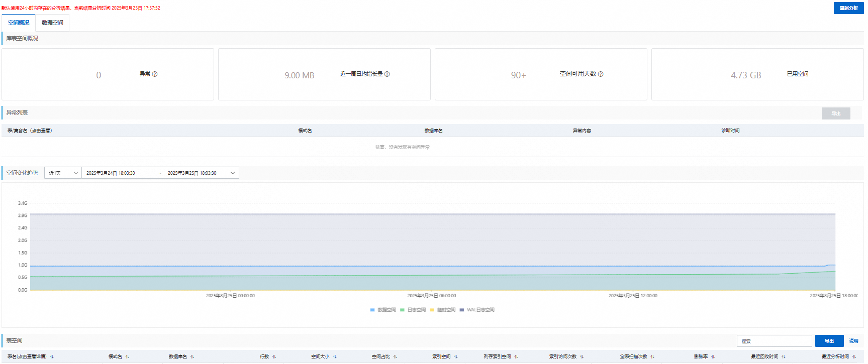
Task: Toggle 临时空间 series in chart legend
Action: [x=443, y=310]
